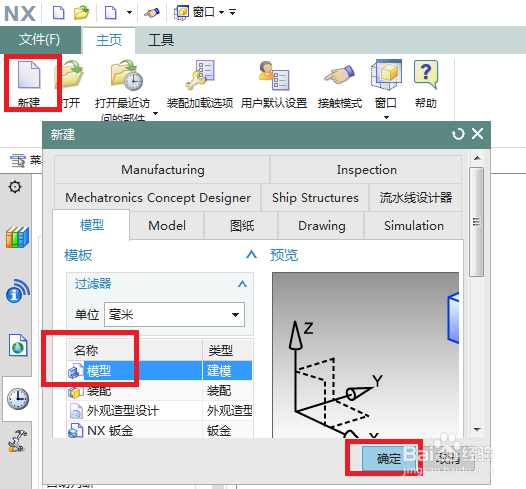Open 窗口 dropdown arrow in quick access toolbar
This screenshot has height=489, width=526.
[x=221, y=13]
